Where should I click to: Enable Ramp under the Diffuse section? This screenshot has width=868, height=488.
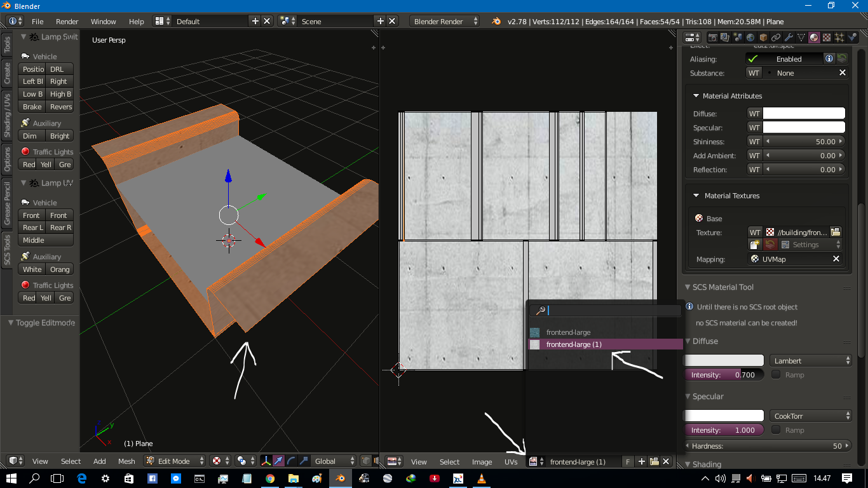(x=776, y=374)
